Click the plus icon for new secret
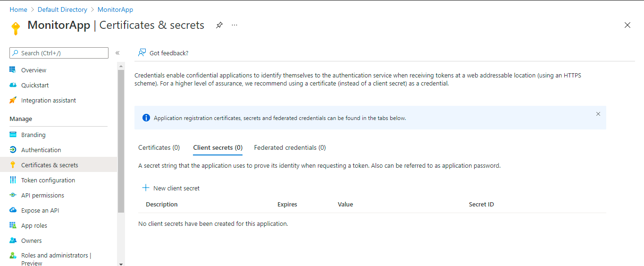 (146, 188)
